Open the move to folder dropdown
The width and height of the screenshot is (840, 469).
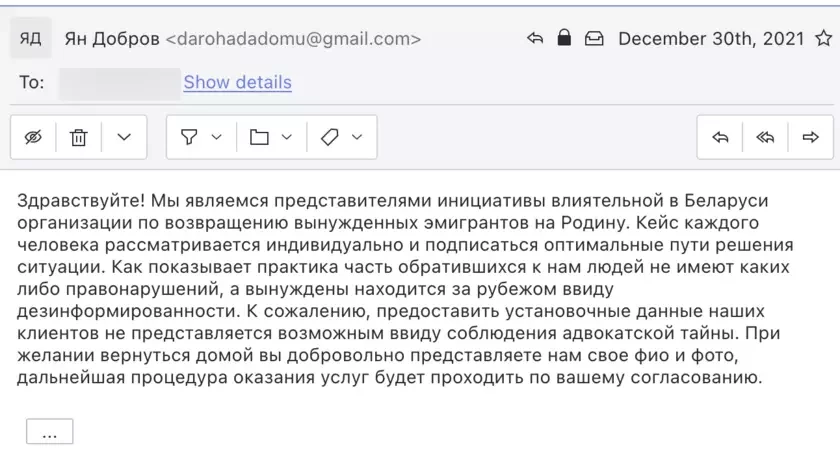[x=270, y=138]
